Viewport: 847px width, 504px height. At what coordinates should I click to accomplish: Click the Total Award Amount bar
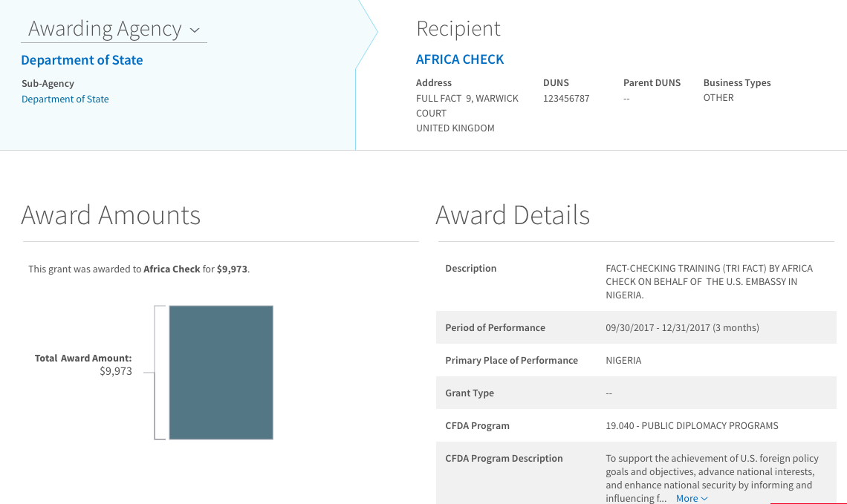[x=221, y=373]
